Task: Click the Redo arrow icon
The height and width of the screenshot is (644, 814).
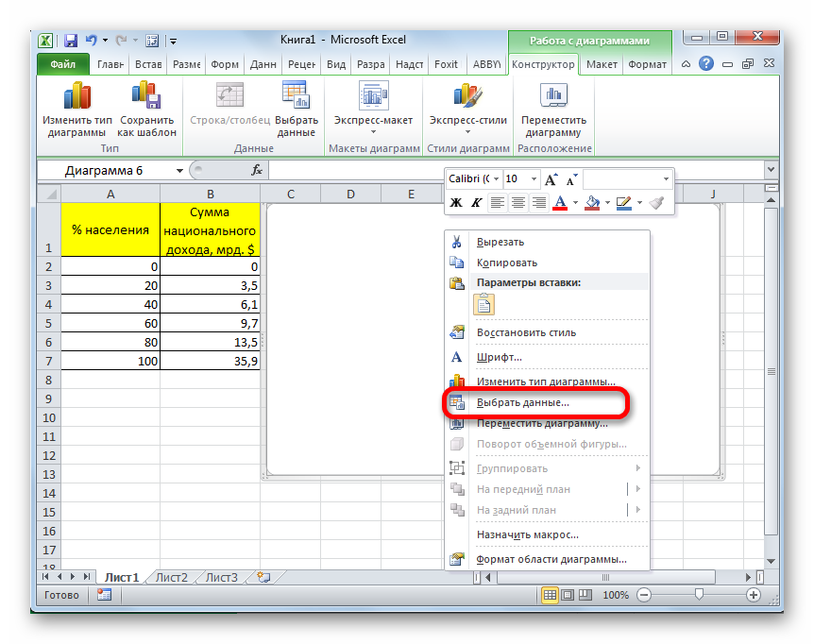Action: 121,40
